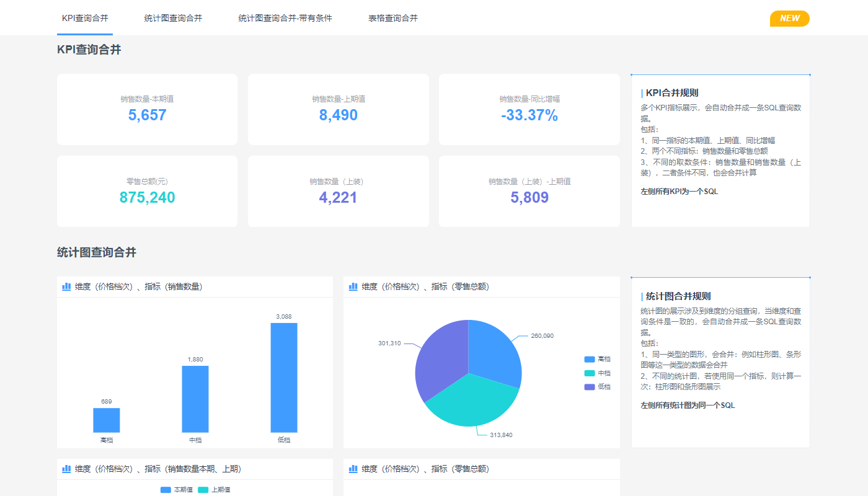The width and height of the screenshot is (868, 496).
Task: Toggle the 高档 legend item in pie chart
Action: (x=598, y=359)
